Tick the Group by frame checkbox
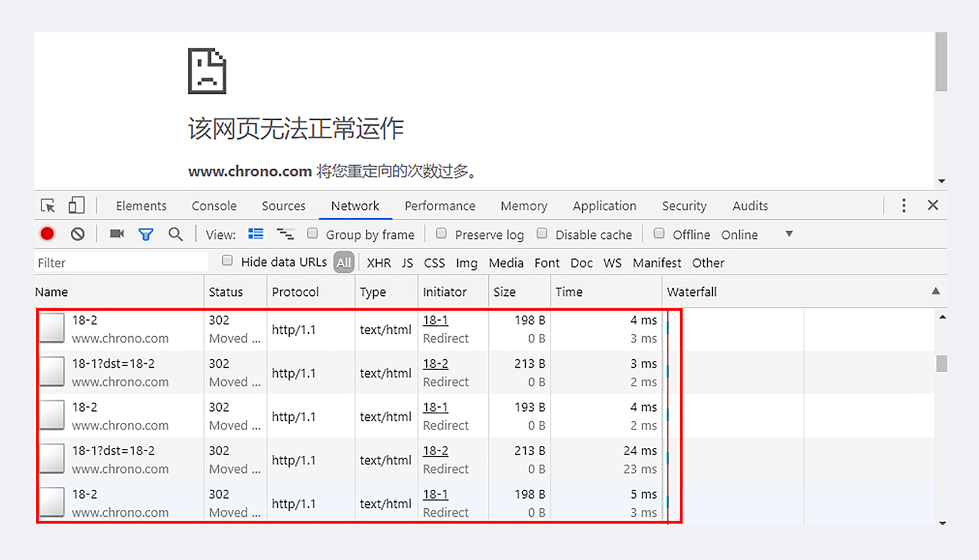 [x=313, y=234]
